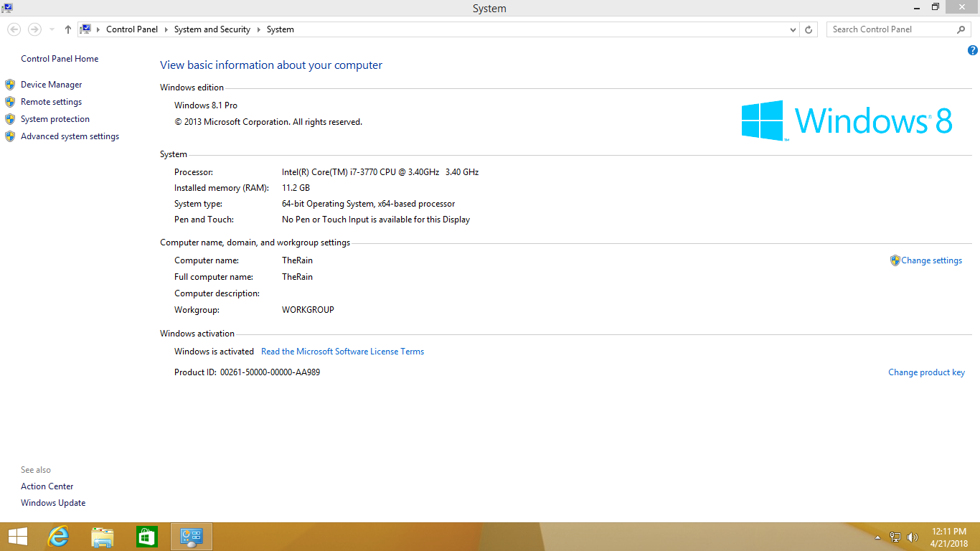Open Help with the blue question mark
This screenshot has height=551, width=980.
pyautogui.click(x=973, y=50)
